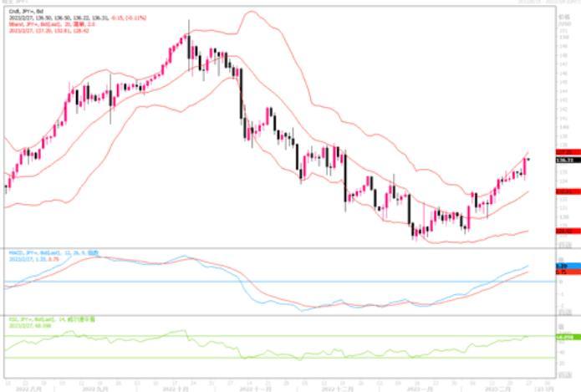Click the last candlestick at chart's right edge
This screenshot has height=392, width=581.
pos(527,159)
